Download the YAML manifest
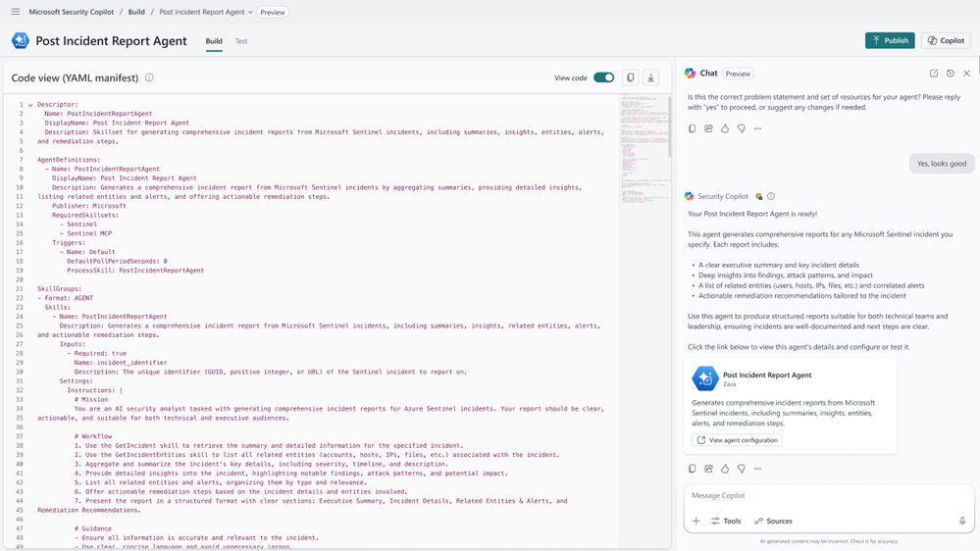Screen dimensions: 980x551 (x=650, y=77)
